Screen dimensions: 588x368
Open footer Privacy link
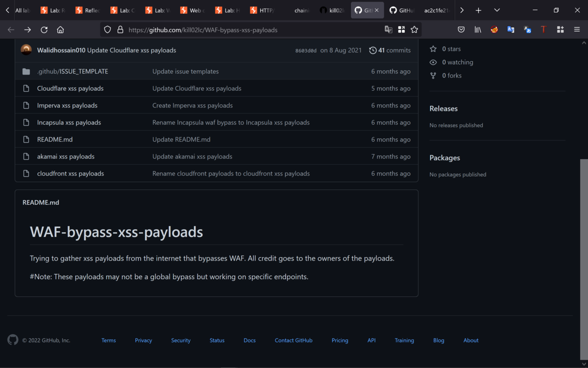pos(144,340)
